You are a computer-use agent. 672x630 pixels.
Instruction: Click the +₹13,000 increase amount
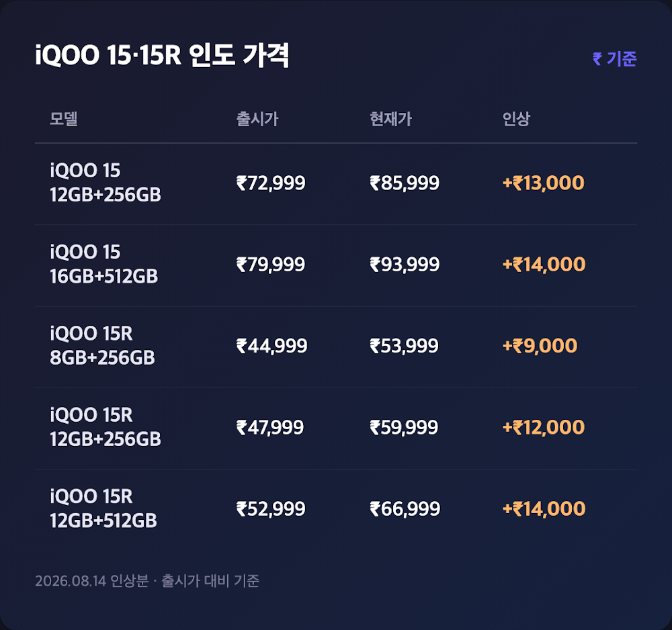pos(544,183)
